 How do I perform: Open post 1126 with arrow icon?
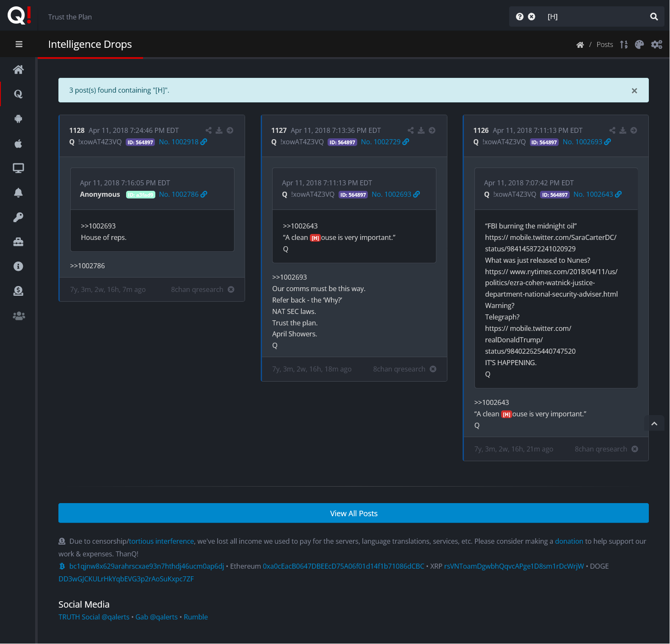pyautogui.click(x=634, y=130)
